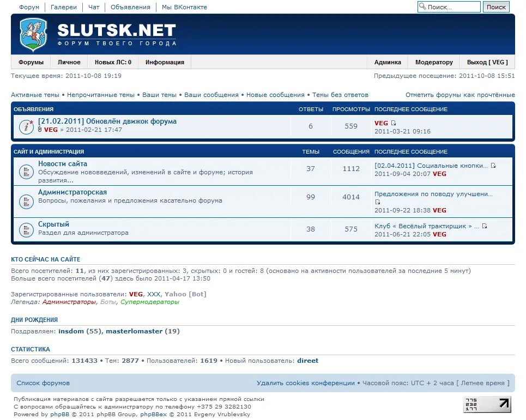Click VEG after 2011-09-04 20:07 timestamp

tap(439, 174)
